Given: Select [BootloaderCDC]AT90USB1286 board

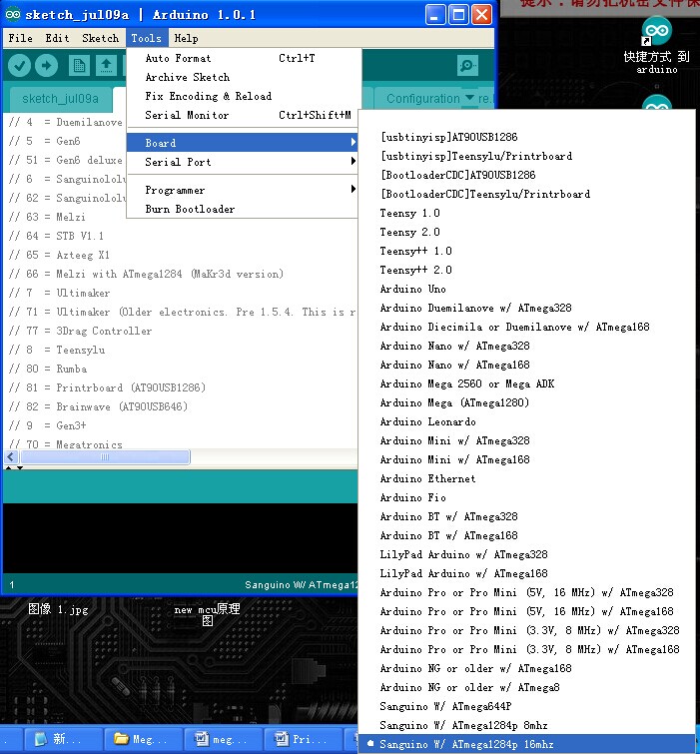Looking at the screenshot, I should 527,175.
